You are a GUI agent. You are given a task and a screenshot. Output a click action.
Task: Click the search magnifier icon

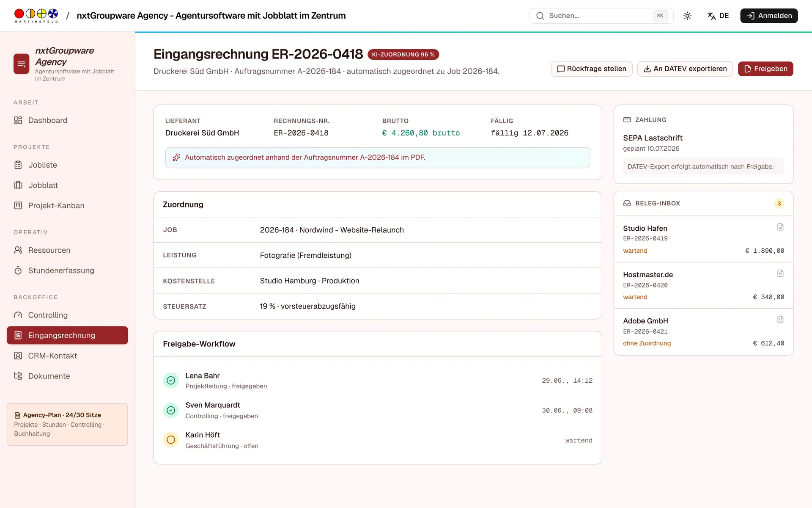(x=540, y=16)
